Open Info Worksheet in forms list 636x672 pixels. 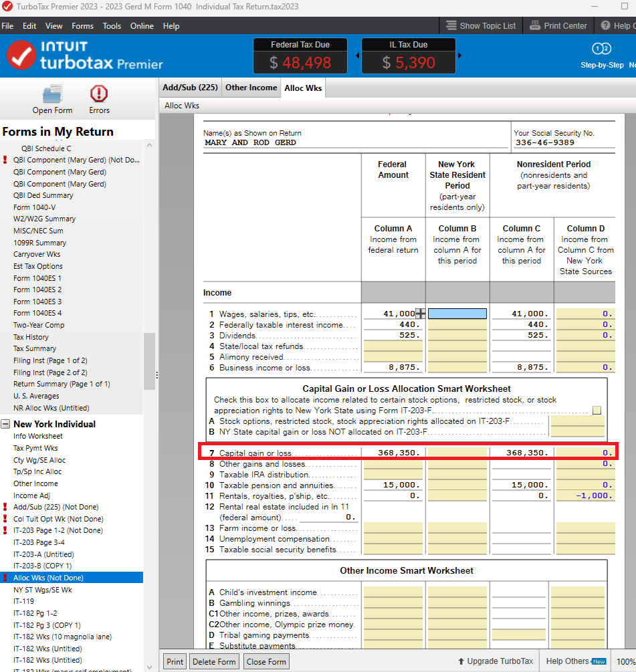(x=37, y=436)
